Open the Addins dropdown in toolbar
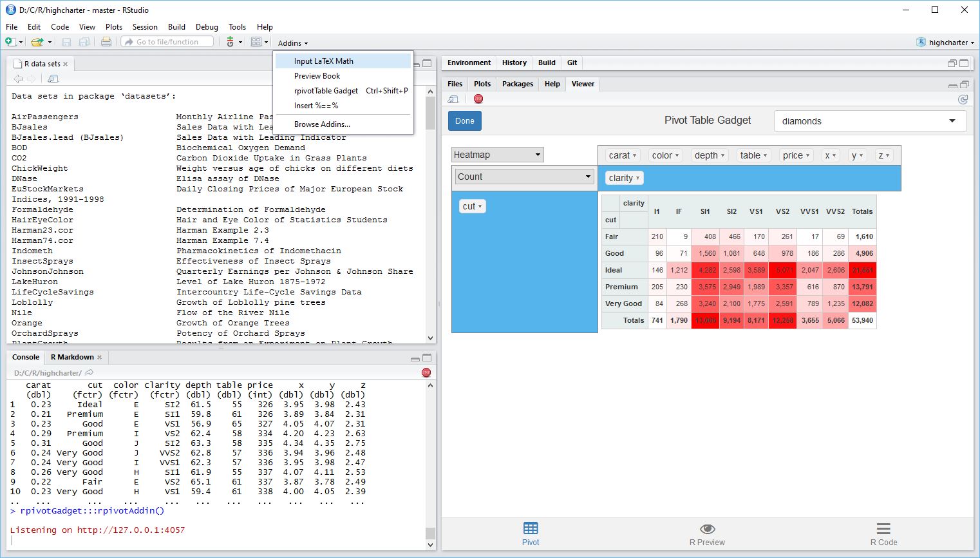This screenshot has height=558, width=980. click(293, 43)
